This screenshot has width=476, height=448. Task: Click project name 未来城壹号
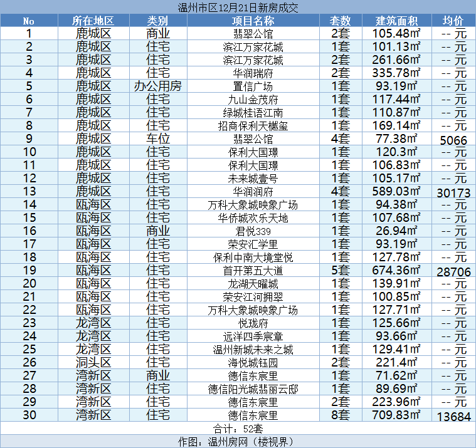click(253, 179)
